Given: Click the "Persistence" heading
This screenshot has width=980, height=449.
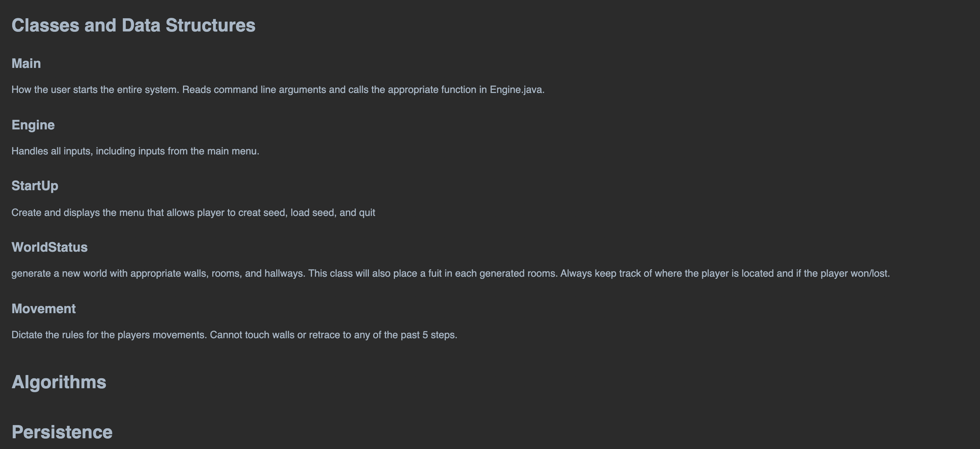Looking at the screenshot, I should 62,432.
